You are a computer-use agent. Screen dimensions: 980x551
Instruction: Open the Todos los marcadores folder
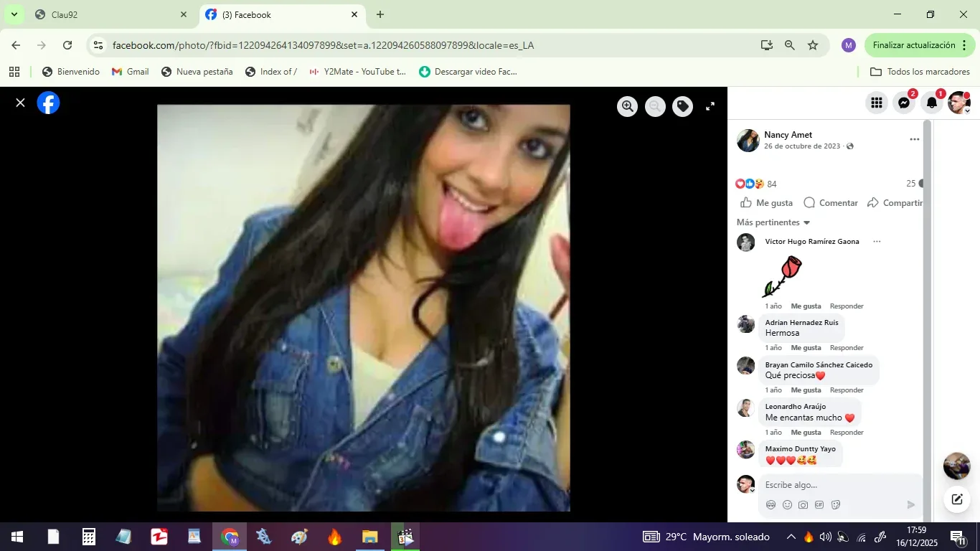pos(920,72)
